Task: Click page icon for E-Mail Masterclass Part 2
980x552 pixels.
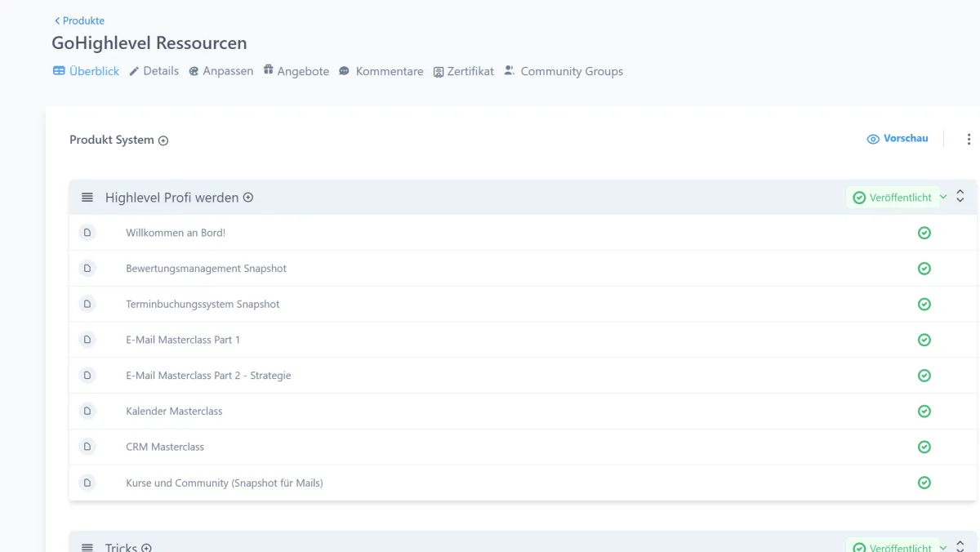Action: pyautogui.click(x=87, y=376)
